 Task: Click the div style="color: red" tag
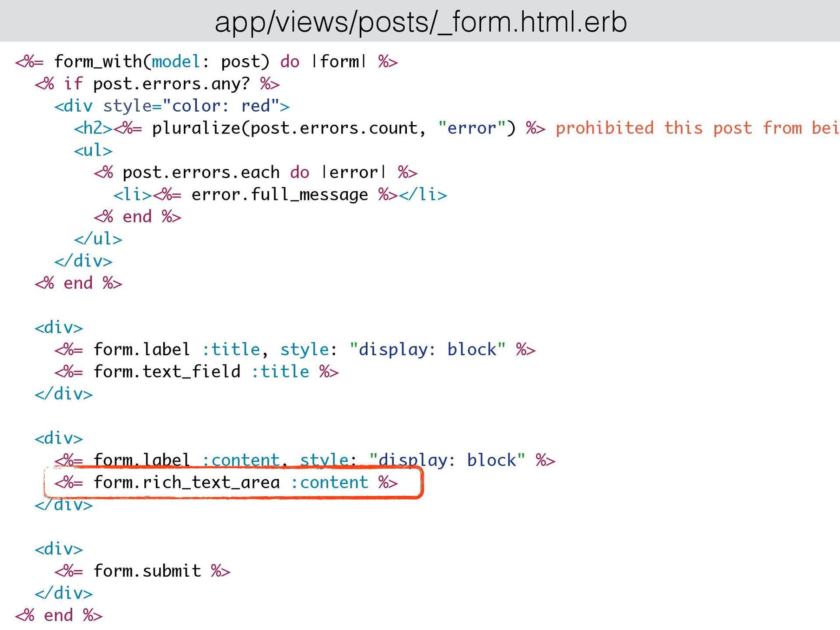(x=171, y=106)
